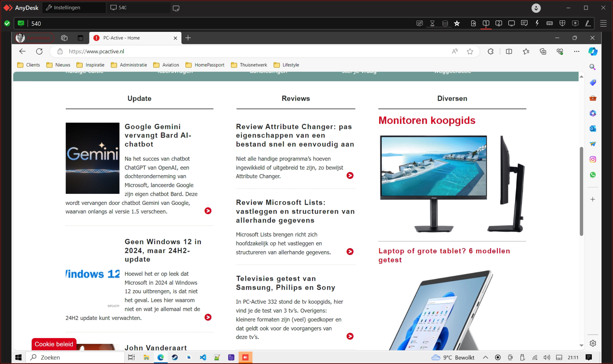613x364 pixels.
Task: Open the AnyDesk chat icon
Action: click(x=524, y=23)
